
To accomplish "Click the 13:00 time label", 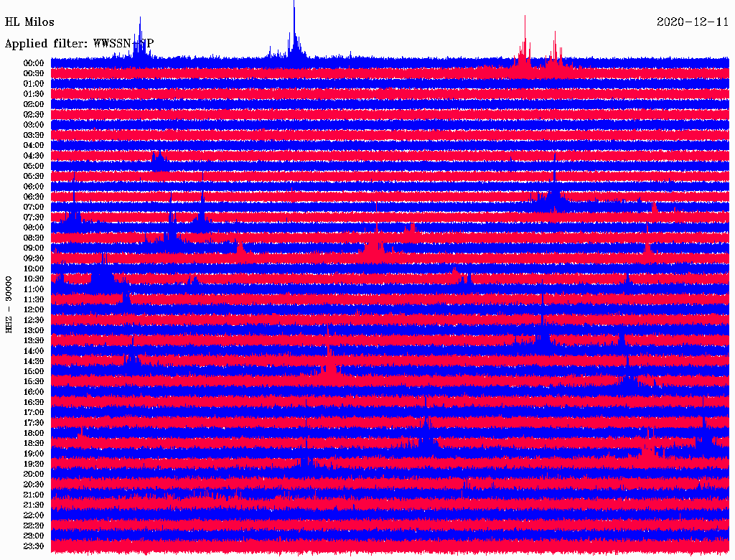I will (34, 331).
